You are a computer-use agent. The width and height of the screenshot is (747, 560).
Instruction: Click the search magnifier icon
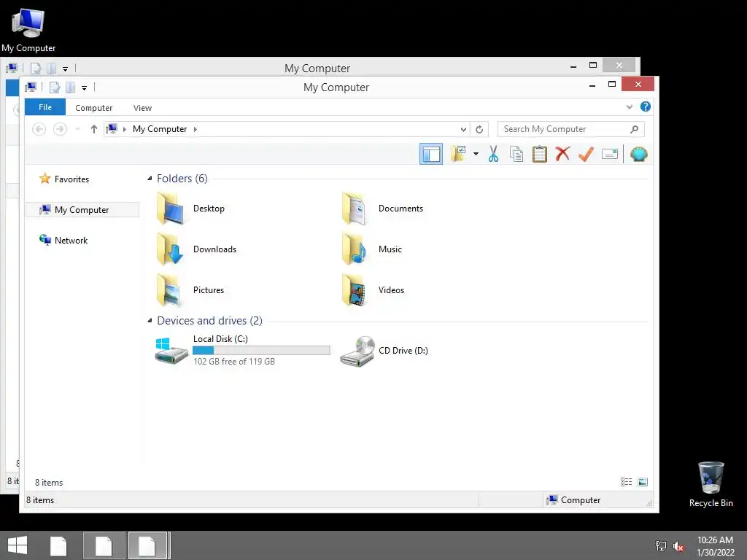tap(634, 129)
